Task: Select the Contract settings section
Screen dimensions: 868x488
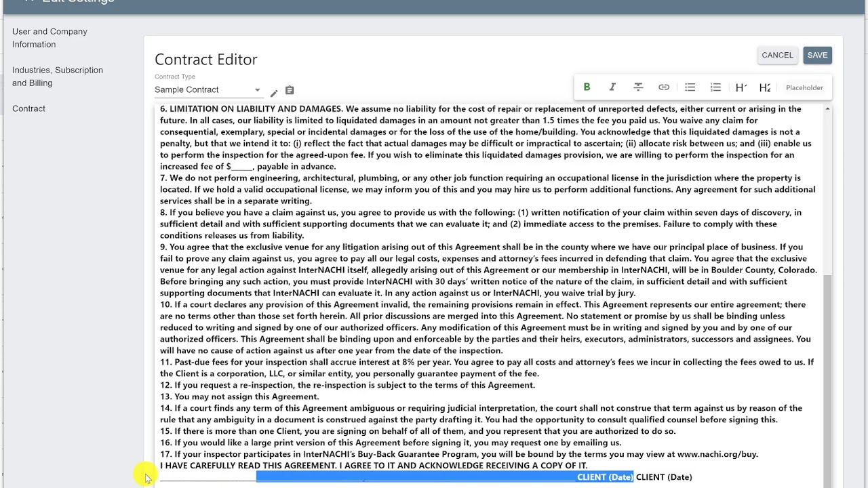Action: click(28, 108)
